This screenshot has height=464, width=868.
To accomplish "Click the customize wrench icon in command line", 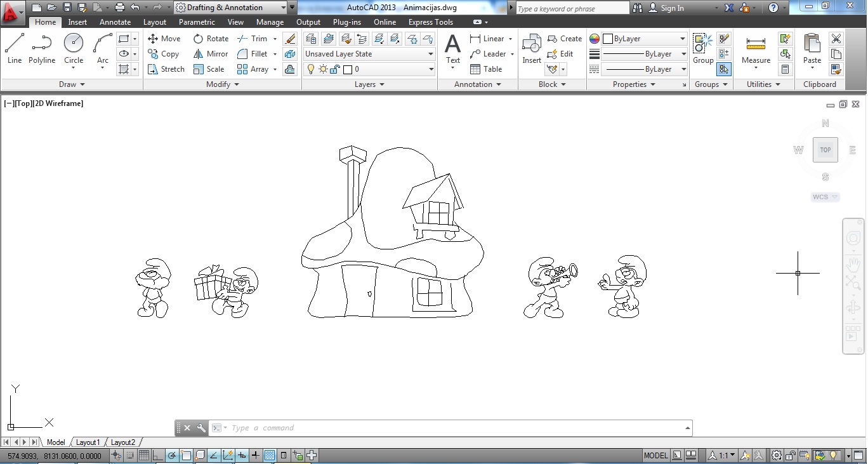I will coord(201,428).
